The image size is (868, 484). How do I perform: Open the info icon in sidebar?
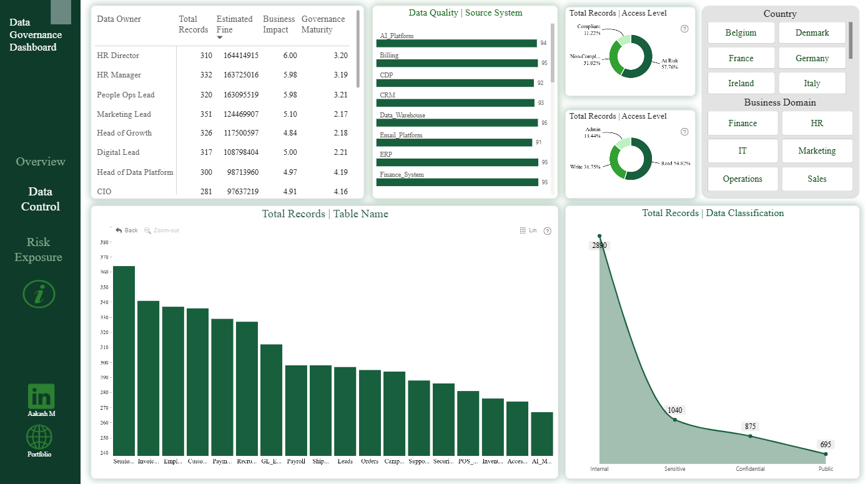pos(39,294)
